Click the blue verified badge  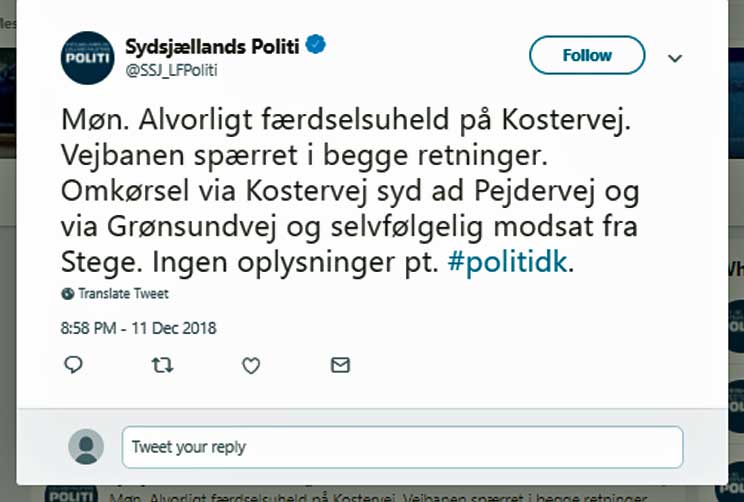[x=315, y=46]
